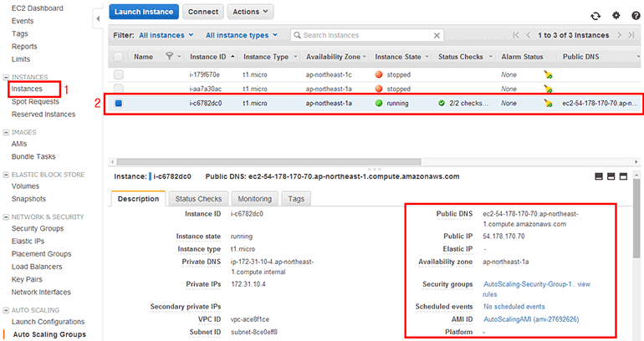The width and height of the screenshot is (644, 341).
Task: Click the refresh instances icon
Action: [x=595, y=15]
